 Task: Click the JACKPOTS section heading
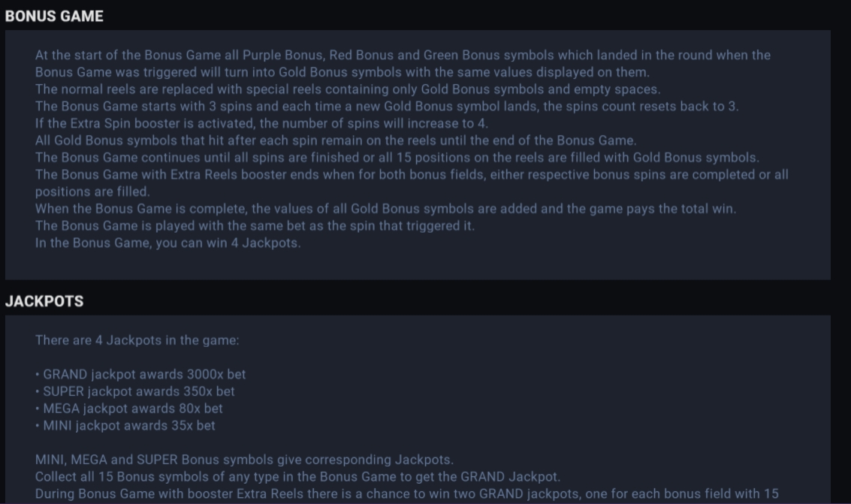[44, 302]
